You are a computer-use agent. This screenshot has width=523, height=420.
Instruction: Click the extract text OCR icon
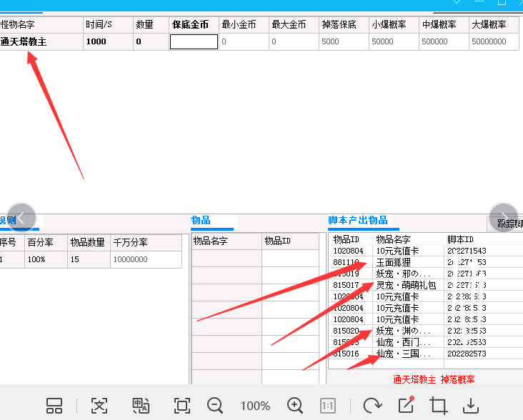99,406
